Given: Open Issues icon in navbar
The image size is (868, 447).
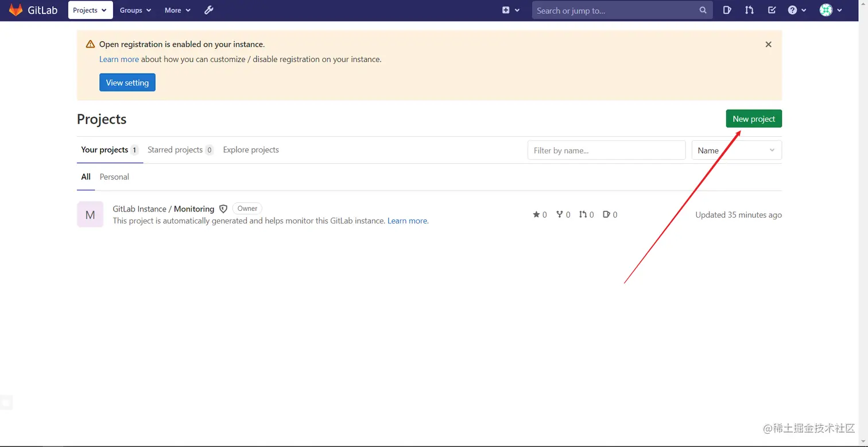Looking at the screenshot, I should (727, 10).
